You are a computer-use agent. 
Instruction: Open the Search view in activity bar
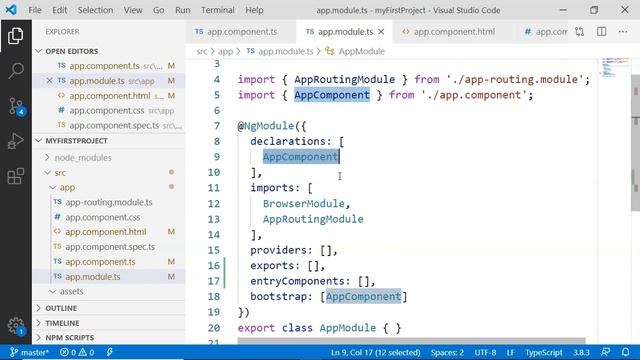click(x=16, y=71)
